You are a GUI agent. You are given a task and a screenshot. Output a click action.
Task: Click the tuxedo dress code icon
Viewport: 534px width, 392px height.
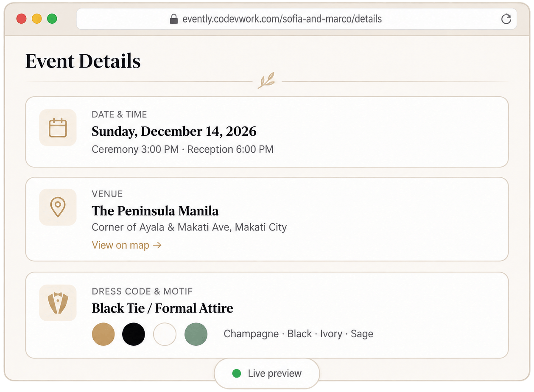58,303
